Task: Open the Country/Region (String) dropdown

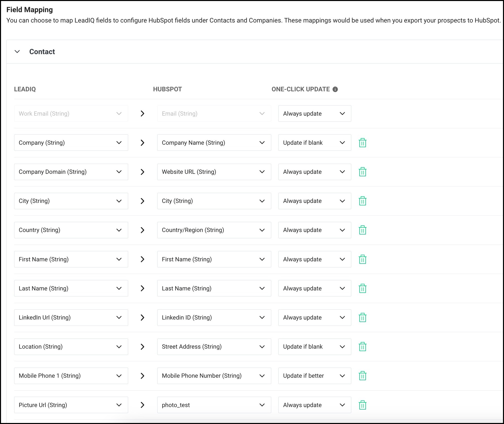Action: pos(214,230)
